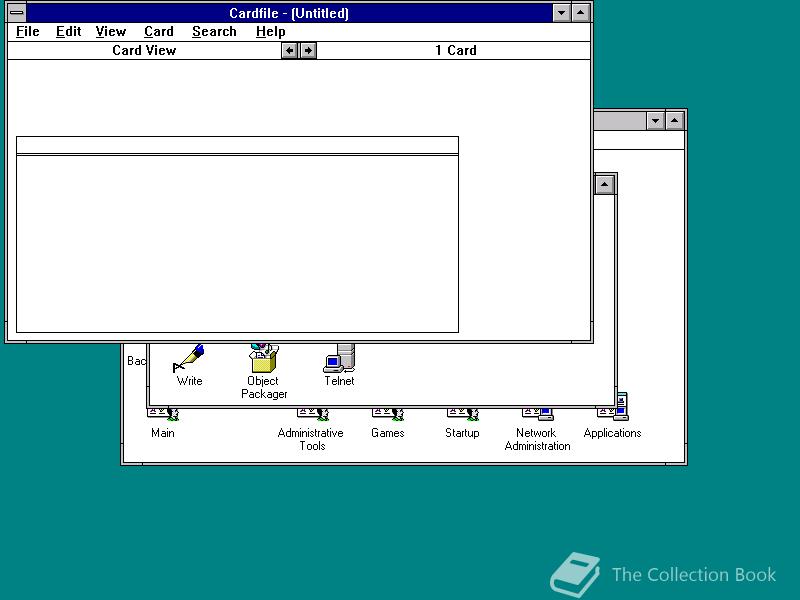Maximize the inner program group window
The image size is (800, 600).
(x=605, y=184)
